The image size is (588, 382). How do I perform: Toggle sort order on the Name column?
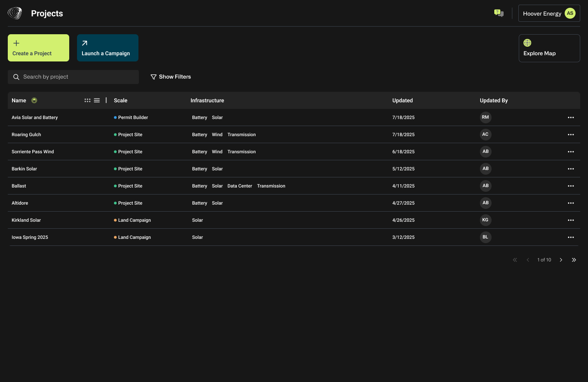coord(34,100)
